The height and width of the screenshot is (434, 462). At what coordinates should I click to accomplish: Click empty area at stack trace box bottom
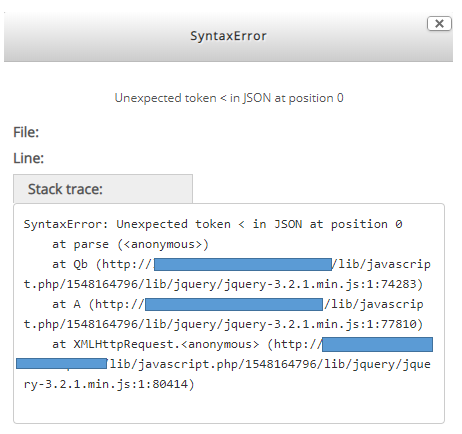[229, 408]
